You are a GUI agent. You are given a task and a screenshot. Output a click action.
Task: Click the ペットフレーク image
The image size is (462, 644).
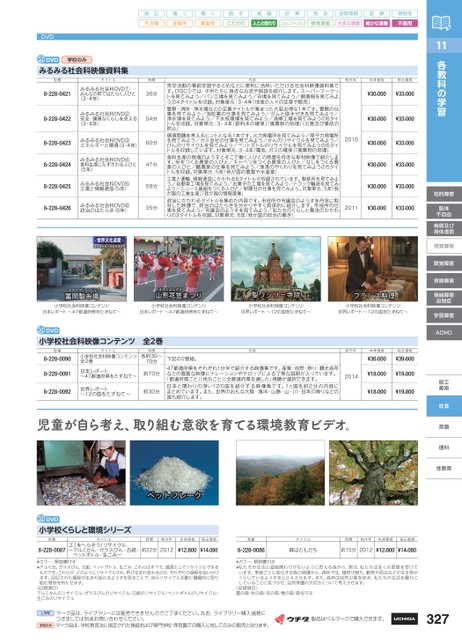(175, 473)
